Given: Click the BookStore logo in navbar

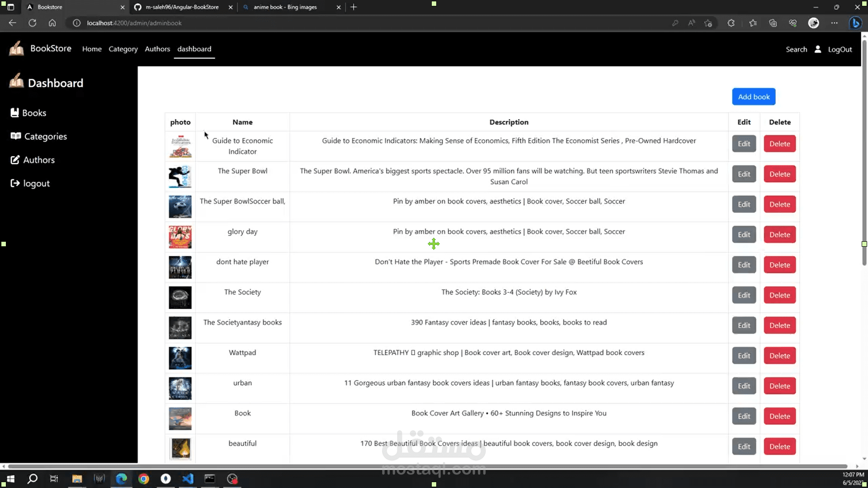Looking at the screenshot, I should coord(17,48).
